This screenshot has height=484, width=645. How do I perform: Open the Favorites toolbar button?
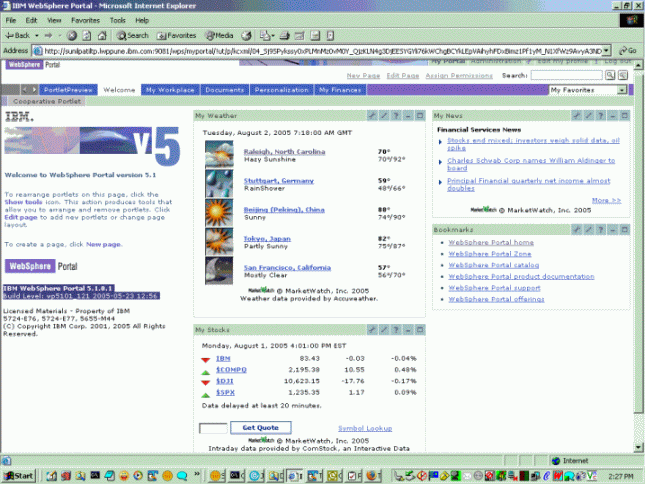coord(176,35)
